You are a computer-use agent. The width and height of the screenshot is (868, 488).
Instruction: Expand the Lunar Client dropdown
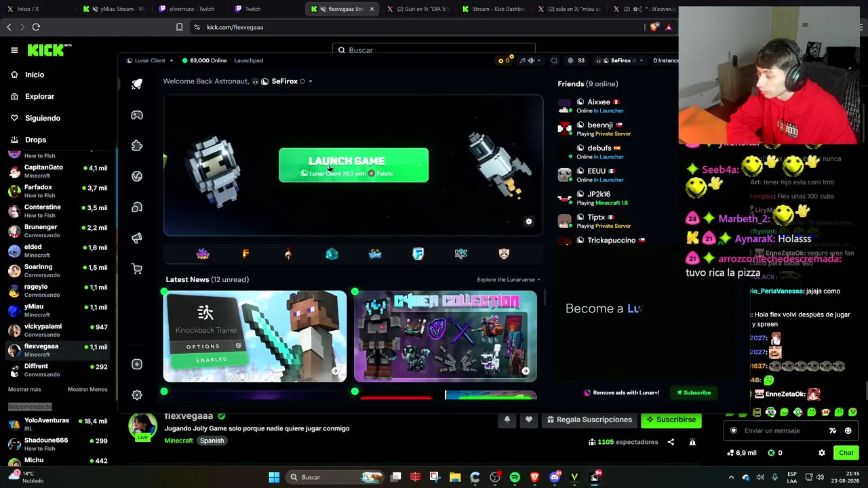click(150, 60)
